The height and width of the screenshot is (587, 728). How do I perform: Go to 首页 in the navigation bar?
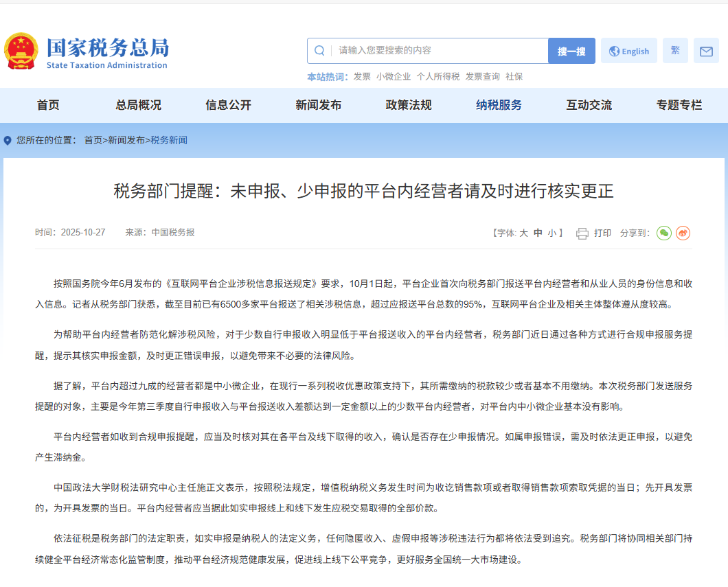[48, 105]
